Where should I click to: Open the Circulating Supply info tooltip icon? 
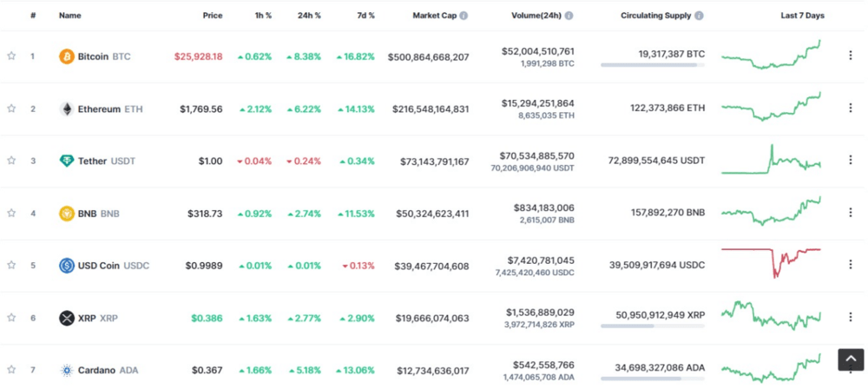699,16
